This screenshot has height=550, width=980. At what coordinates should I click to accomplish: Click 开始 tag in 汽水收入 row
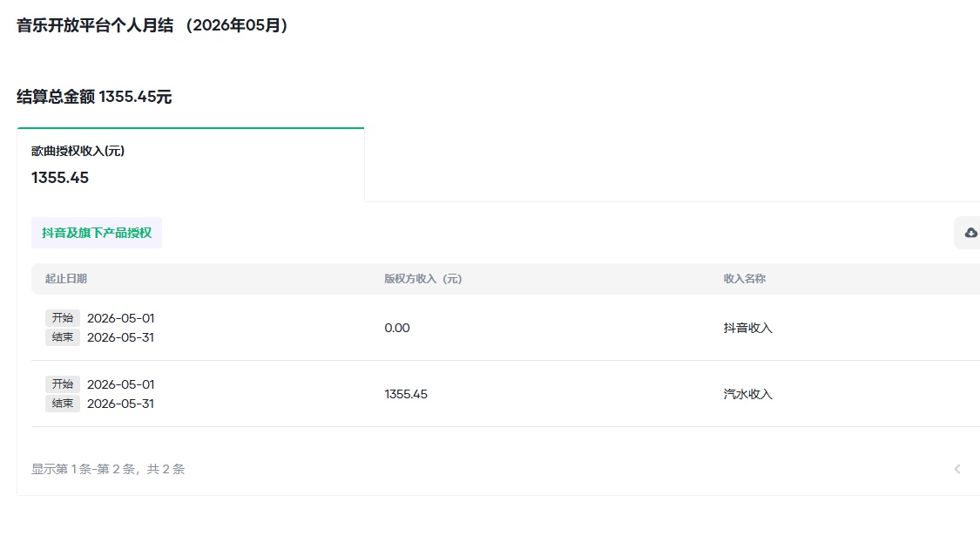63,384
